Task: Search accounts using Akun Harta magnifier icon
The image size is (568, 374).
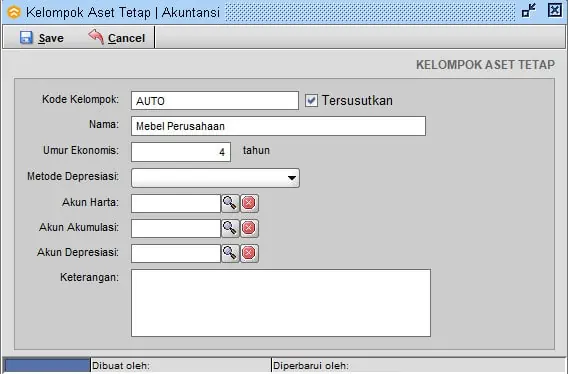Action: pos(230,203)
